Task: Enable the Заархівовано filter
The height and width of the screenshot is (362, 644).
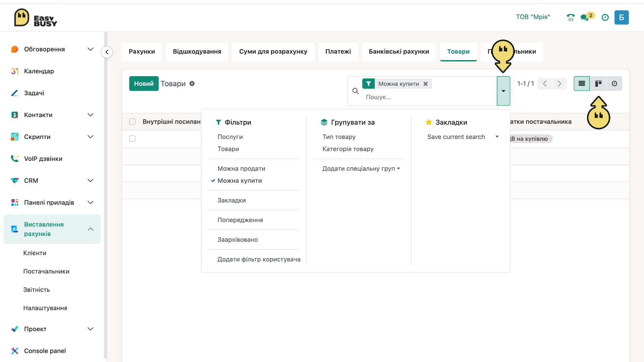Action: click(x=237, y=240)
